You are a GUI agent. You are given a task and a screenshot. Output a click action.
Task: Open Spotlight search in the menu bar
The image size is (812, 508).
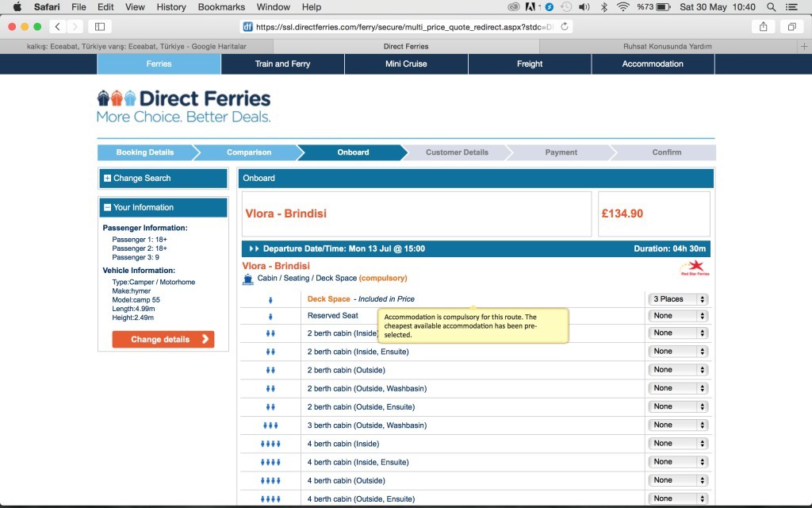tap(771, 6)
